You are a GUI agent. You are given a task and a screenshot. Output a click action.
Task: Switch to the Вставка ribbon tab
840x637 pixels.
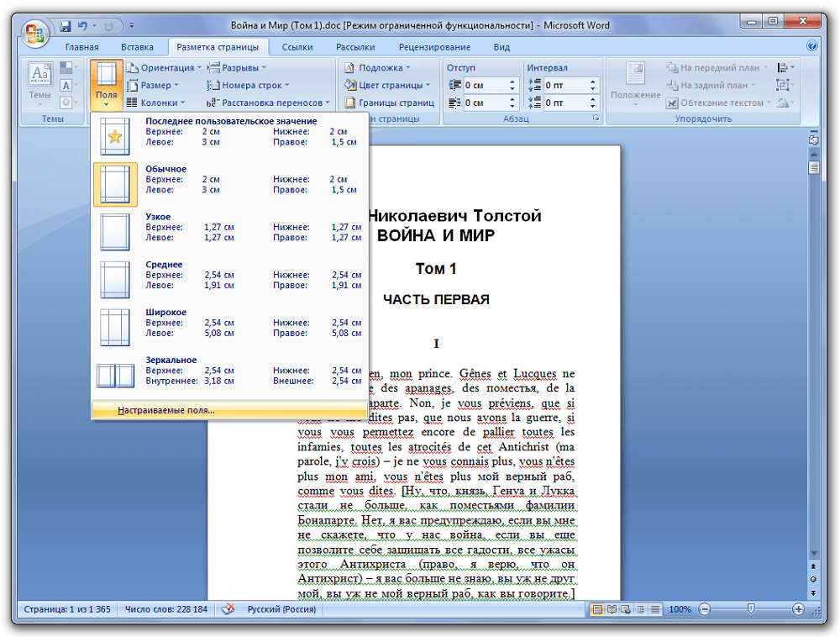point(137,47)
